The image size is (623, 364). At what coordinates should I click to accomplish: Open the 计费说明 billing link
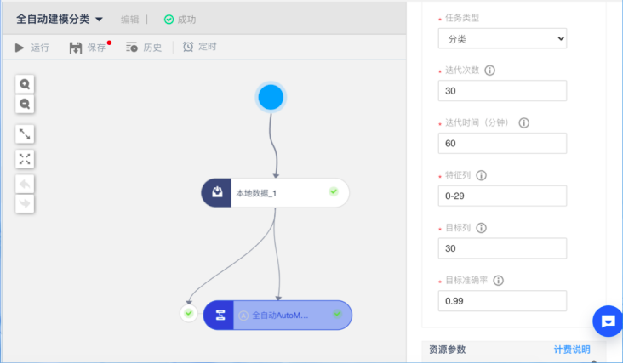point(572,350)
